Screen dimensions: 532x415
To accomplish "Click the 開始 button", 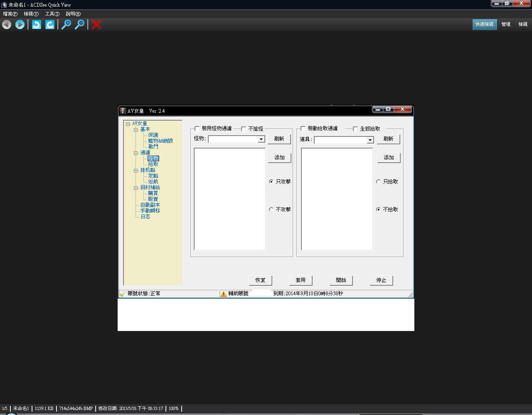I will 341,280.
